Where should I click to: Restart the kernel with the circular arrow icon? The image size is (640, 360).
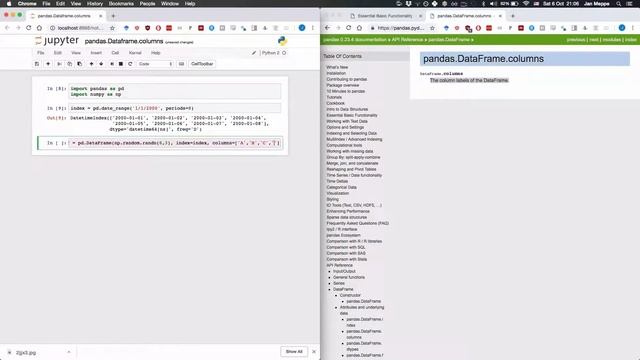click(x=130, y=64)
